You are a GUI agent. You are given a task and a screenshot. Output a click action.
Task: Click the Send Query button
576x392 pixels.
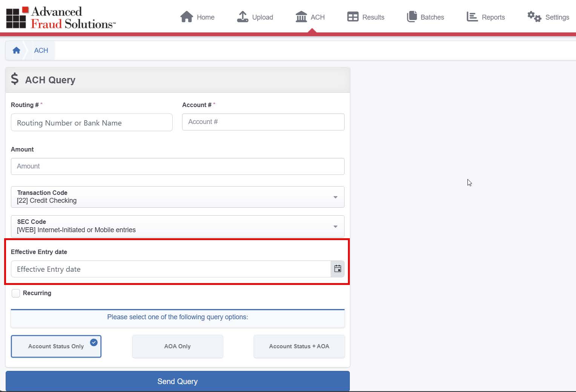coord(178,381)
